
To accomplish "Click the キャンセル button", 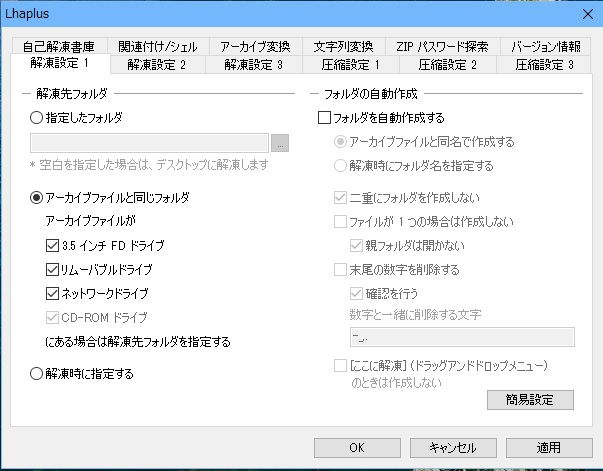I will point(453,448).
